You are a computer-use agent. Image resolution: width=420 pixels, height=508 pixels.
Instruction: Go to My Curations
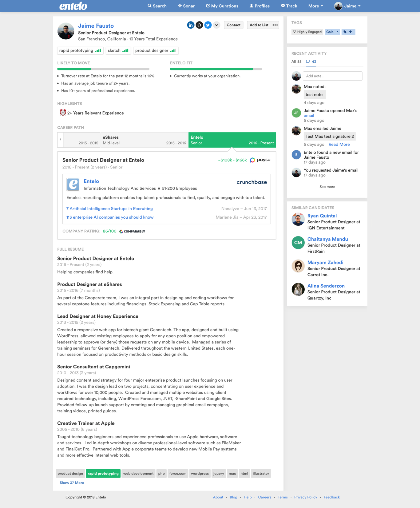(x=222, y=6)
